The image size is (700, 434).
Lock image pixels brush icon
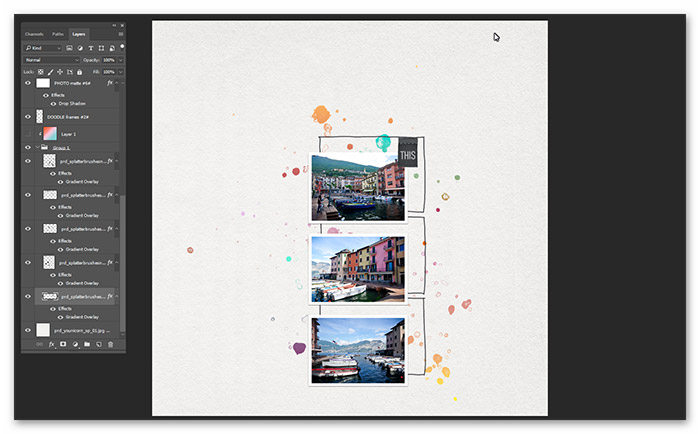[x=50, y=72]
